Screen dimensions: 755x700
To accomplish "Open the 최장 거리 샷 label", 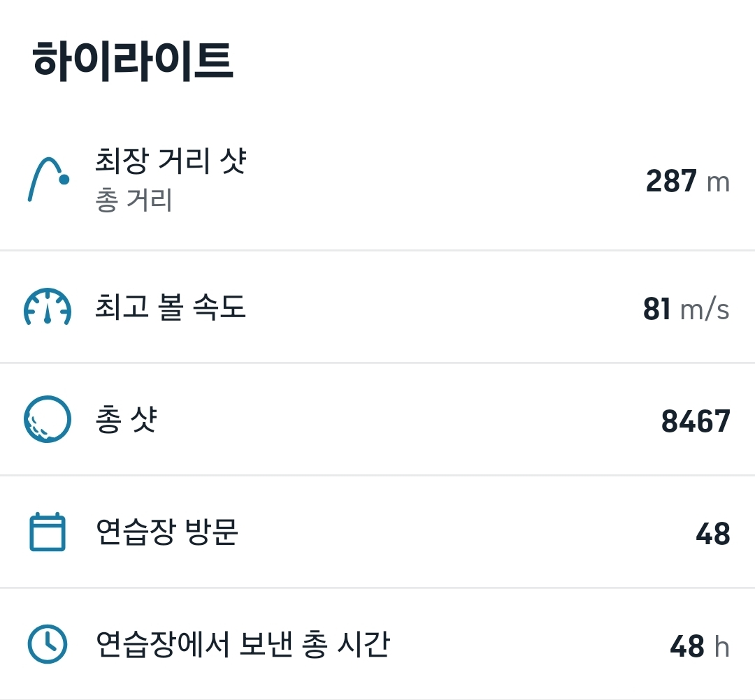I will (171, 162).
